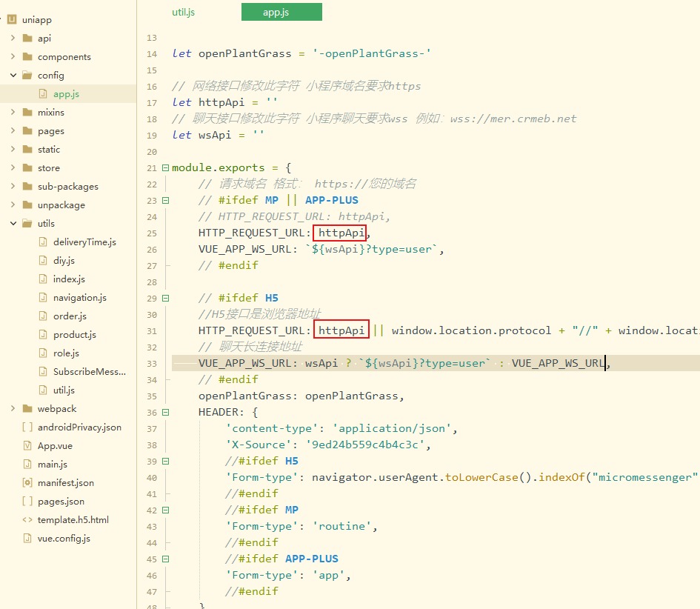Click the uniapp project root icon
The height and width of the screenshot is (609, 700).
coord(12,20)
